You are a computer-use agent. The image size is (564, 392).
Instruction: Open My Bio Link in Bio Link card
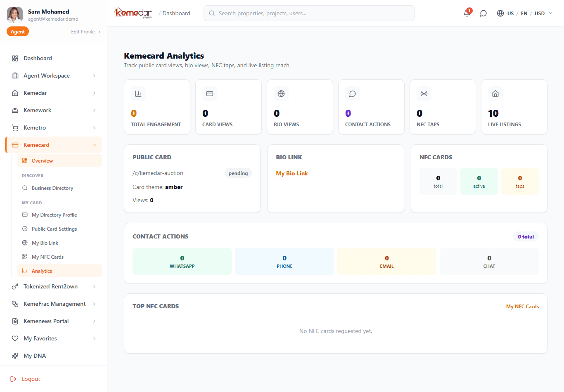(x=292, y=173)
